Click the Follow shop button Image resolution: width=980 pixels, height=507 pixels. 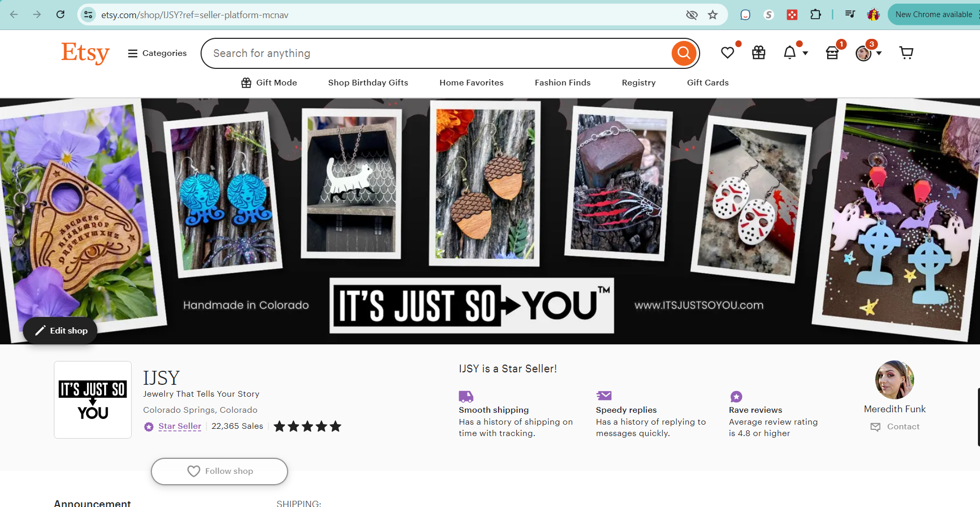[x=219, y=471]
